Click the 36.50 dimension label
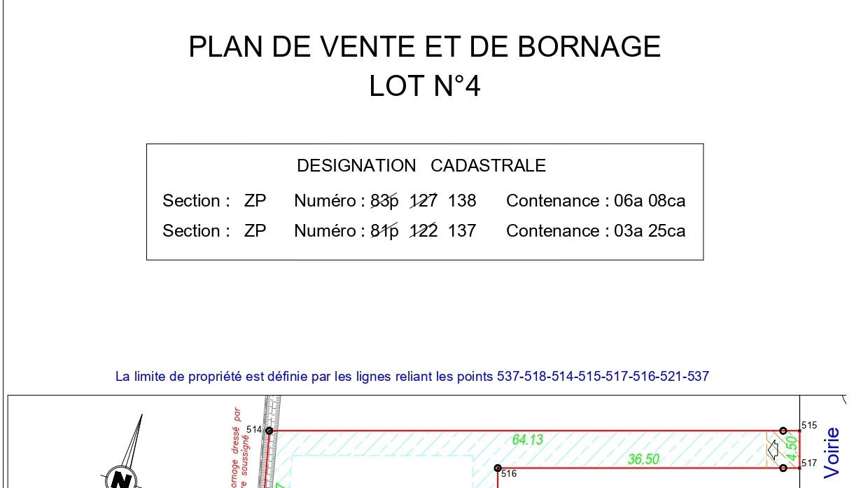This screenshot has height=488, width=868. coord(643,459)
